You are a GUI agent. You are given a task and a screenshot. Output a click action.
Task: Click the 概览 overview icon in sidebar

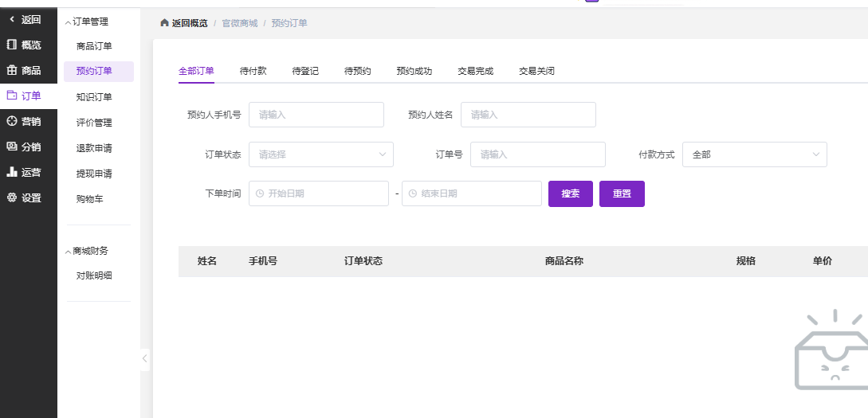coord(11,45)
